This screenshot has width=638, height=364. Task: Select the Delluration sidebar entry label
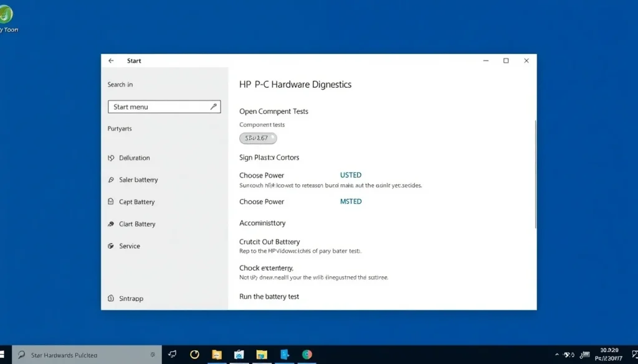[135, 158]
